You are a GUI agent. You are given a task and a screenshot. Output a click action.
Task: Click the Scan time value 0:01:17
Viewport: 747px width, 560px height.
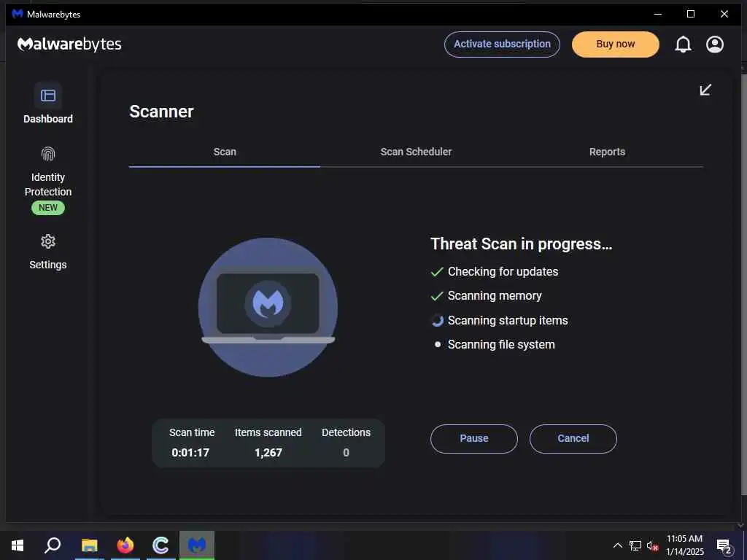190,452
